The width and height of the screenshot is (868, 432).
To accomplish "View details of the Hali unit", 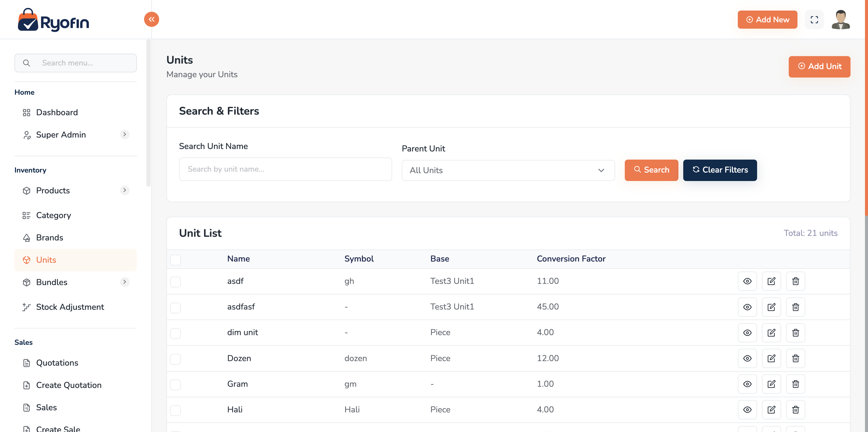I will (747, 409).
